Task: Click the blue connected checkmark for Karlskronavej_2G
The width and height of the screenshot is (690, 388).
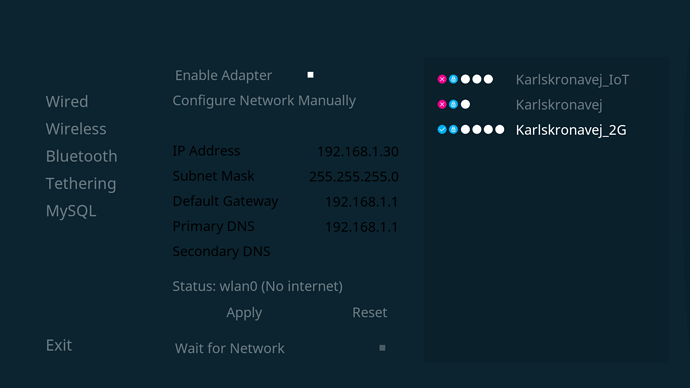Action: 442,129
